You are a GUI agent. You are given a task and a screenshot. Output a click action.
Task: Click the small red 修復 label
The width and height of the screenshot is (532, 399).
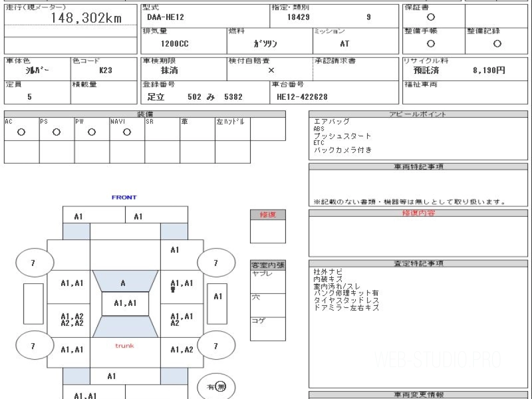[x=268, y=215]
